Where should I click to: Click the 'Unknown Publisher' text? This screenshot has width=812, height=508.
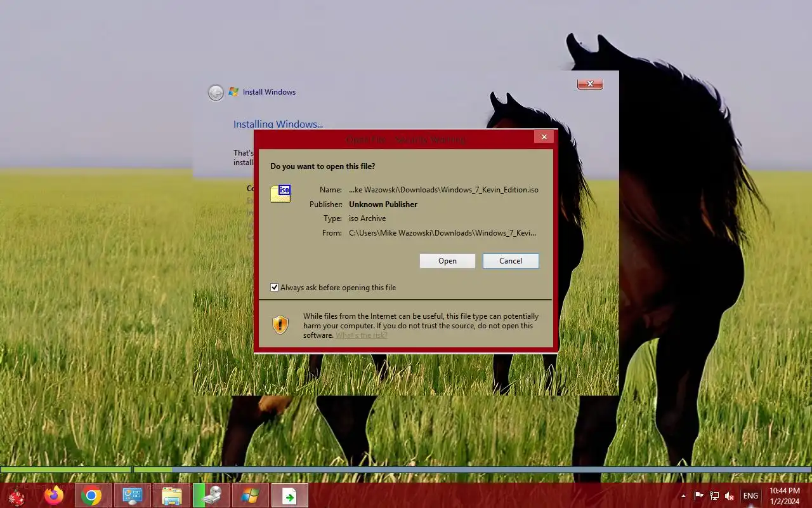click(383, 204)
